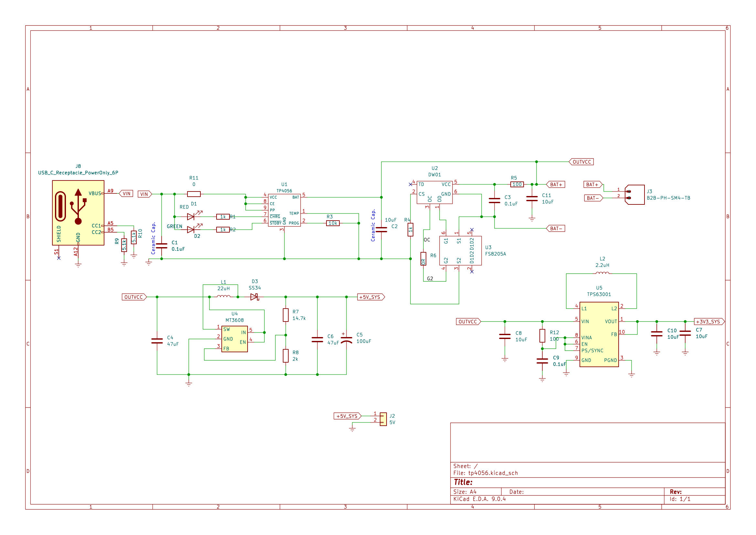This screenshot has height=535, width=756.
Task: Select the green LED D2 symbol
Action: 191,230
